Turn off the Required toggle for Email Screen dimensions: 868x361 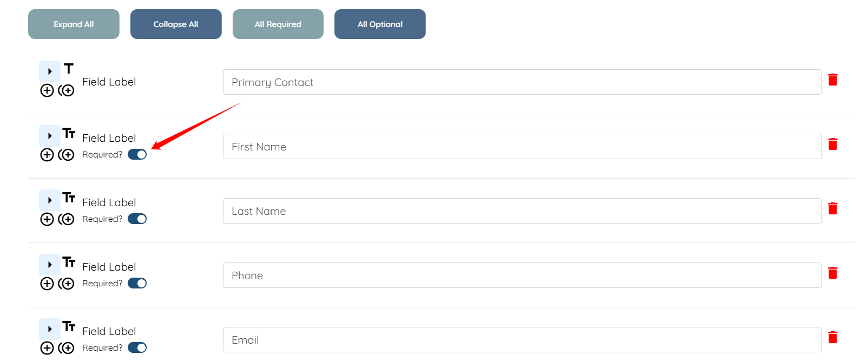(137, 348)
